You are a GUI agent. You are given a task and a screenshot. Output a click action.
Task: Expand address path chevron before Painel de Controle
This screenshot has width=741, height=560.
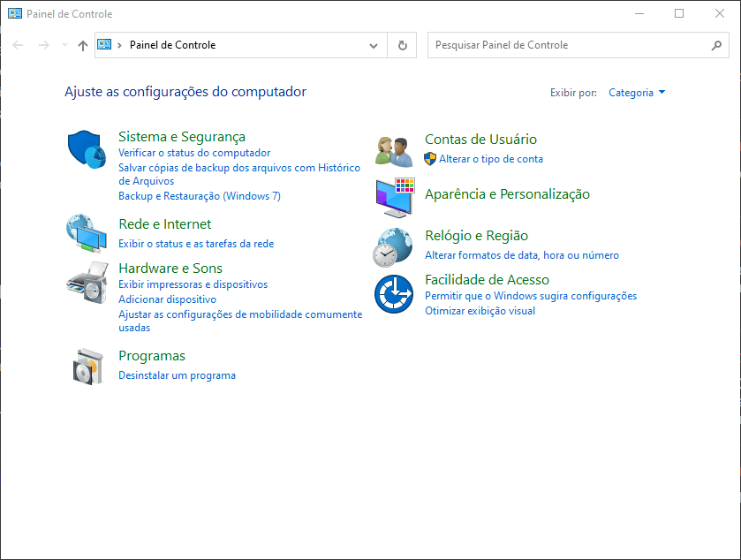click(119, 45)
